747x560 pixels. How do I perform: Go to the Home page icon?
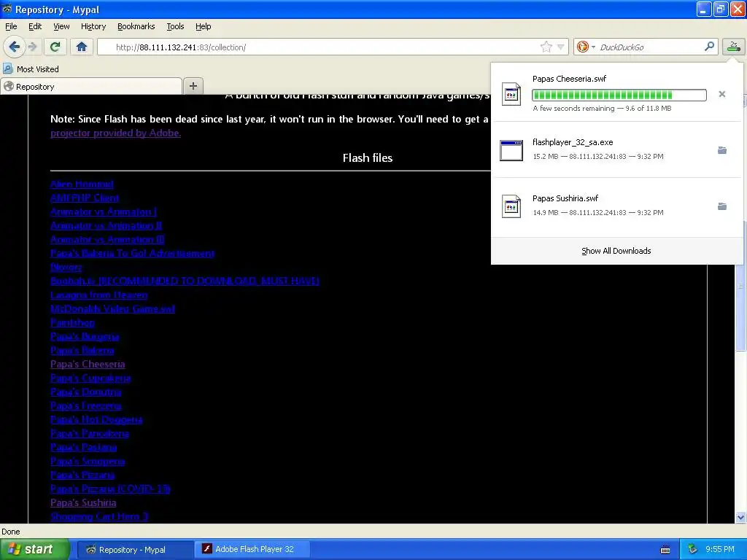click(x=82, y=47)
